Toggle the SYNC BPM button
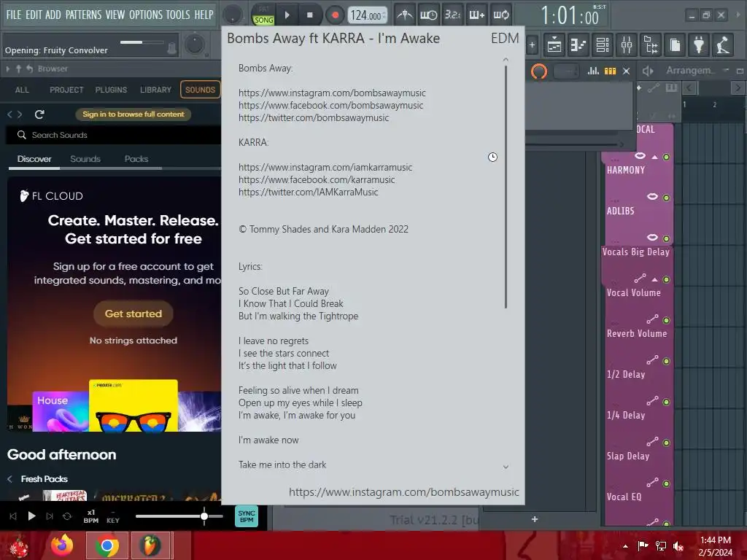The height and width of the screenshot is (560, 747). tap(247, 516)
